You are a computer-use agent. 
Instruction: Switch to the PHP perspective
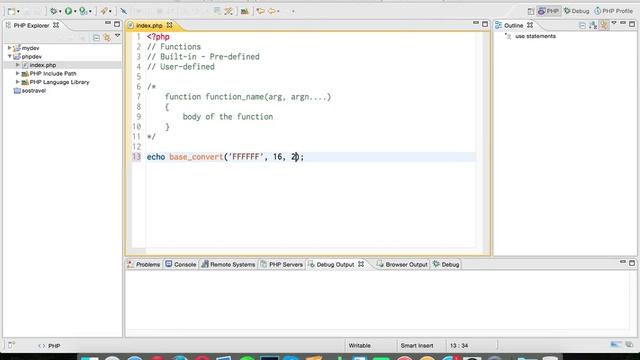(x=548, y=11)
